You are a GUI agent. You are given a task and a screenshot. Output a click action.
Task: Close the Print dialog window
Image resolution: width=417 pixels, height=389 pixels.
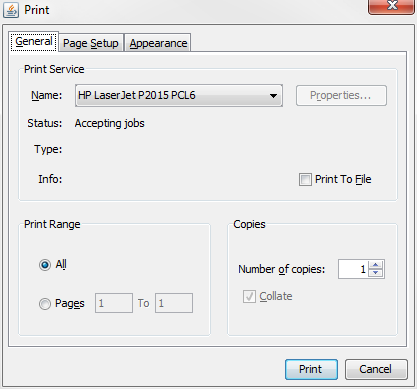click(392, 6)
